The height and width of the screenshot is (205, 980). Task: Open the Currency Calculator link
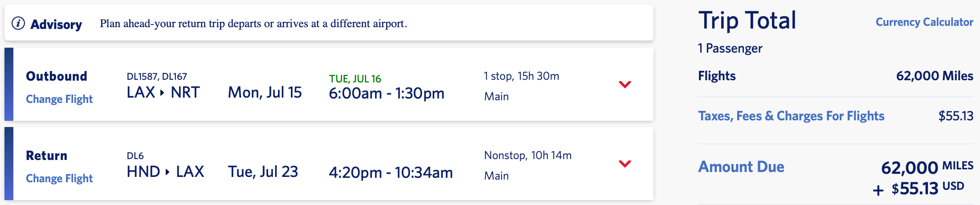(924, 22)
